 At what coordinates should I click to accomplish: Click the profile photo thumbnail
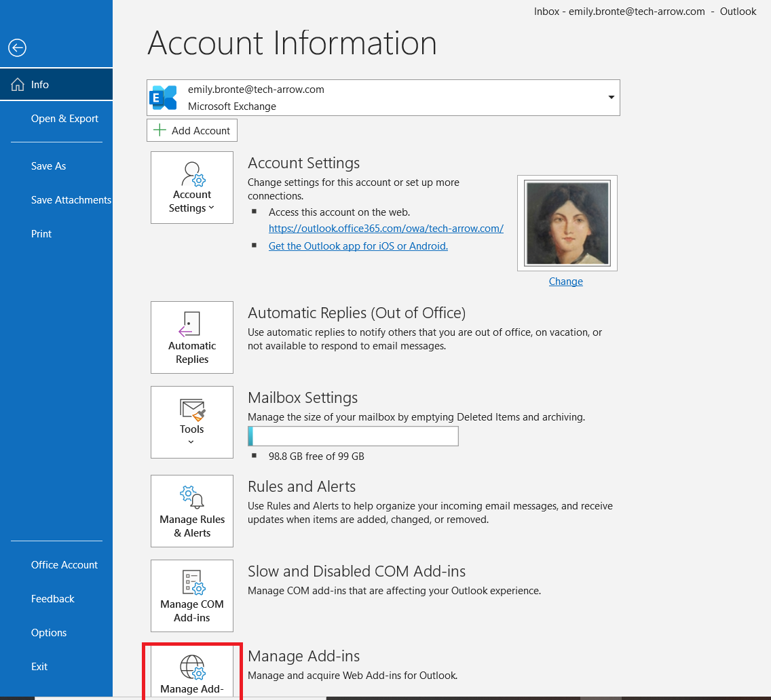click(x=567, y=223)
